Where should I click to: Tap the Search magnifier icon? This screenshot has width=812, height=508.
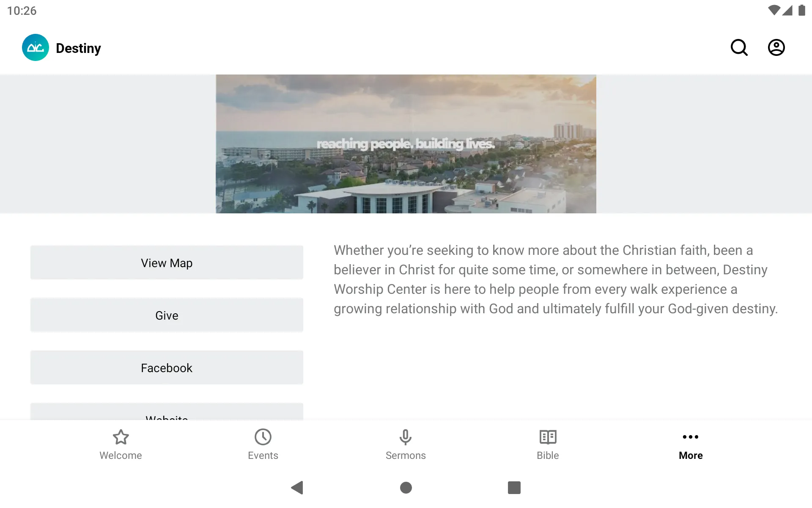740,47
